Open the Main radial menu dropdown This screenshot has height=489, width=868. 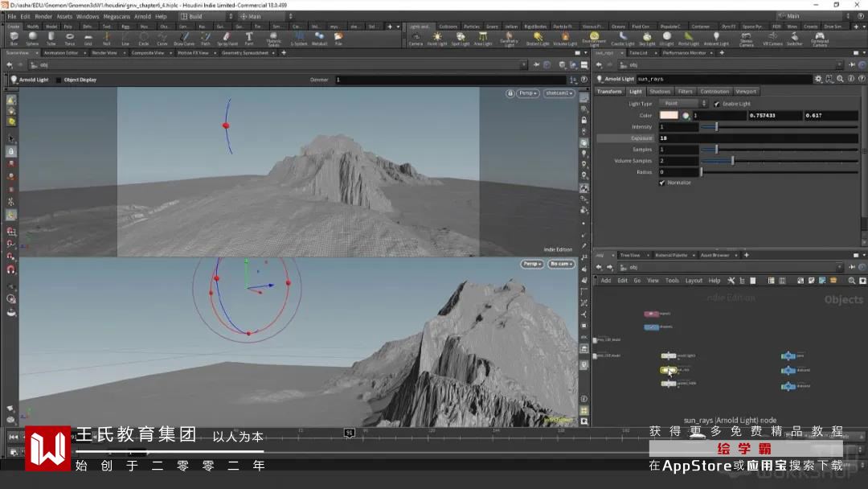pyautogui.click(x=265, y=17)
